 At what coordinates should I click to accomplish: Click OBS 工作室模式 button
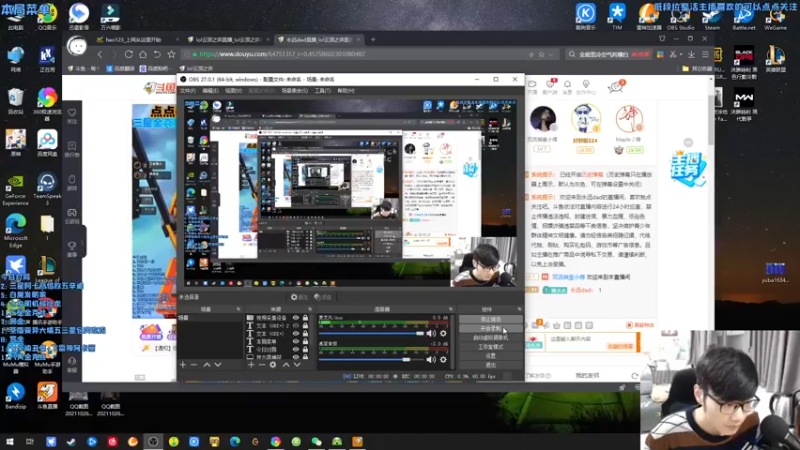[x=490, y=347]
